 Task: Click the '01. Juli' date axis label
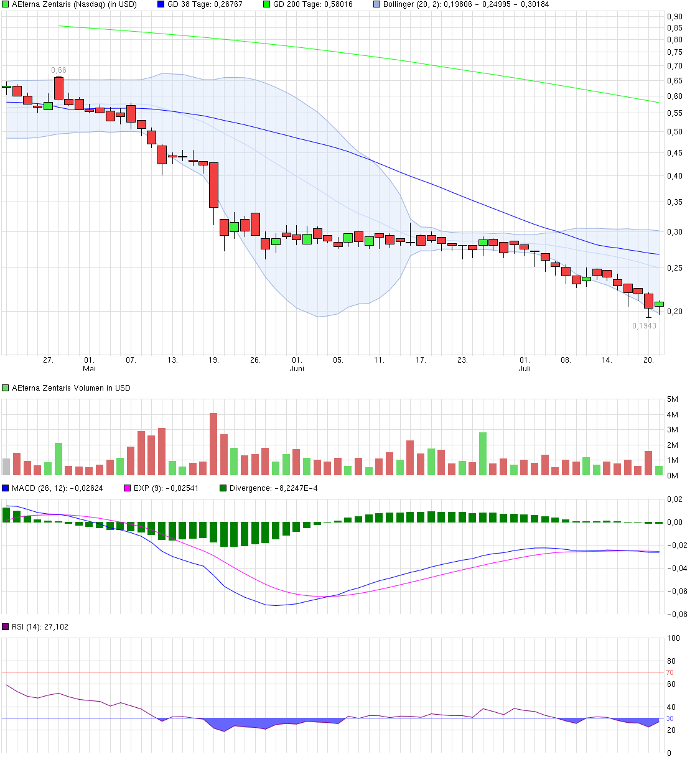coord(525,365)
